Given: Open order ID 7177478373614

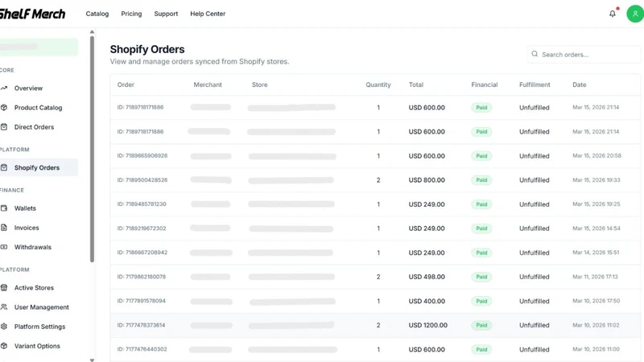Looking at the screenshot, I should pyautogui.click(x=141, y=325).
